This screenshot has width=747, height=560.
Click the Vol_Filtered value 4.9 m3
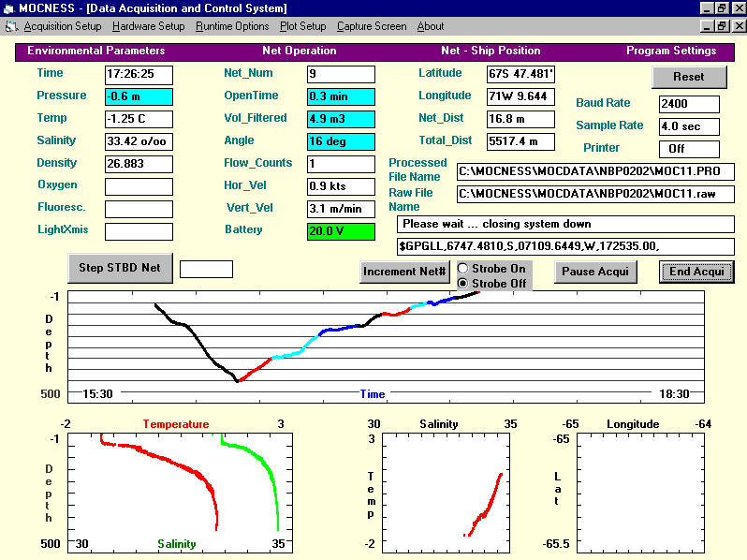point(341,119)
